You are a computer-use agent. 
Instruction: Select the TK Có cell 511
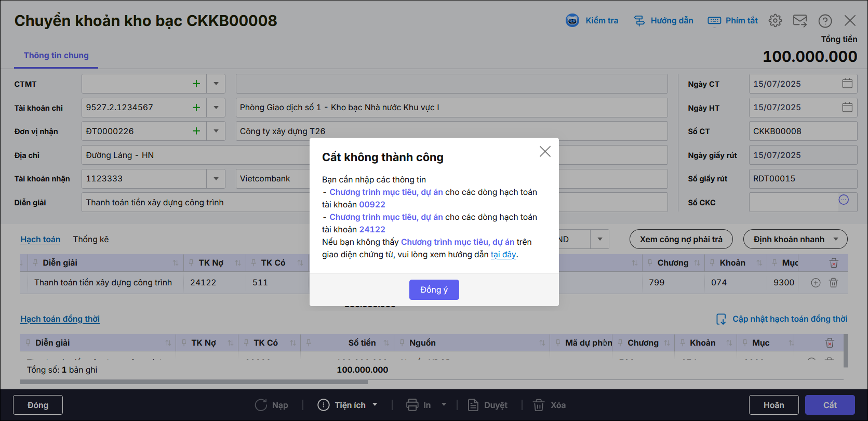point(278,283)
